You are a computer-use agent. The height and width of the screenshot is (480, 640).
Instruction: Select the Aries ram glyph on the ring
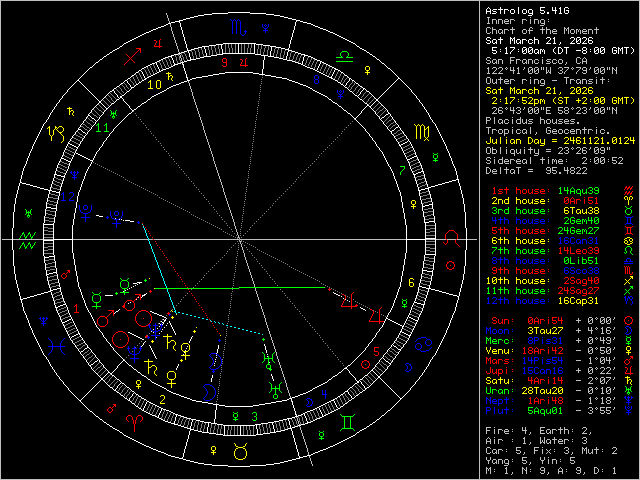point(134,424)
